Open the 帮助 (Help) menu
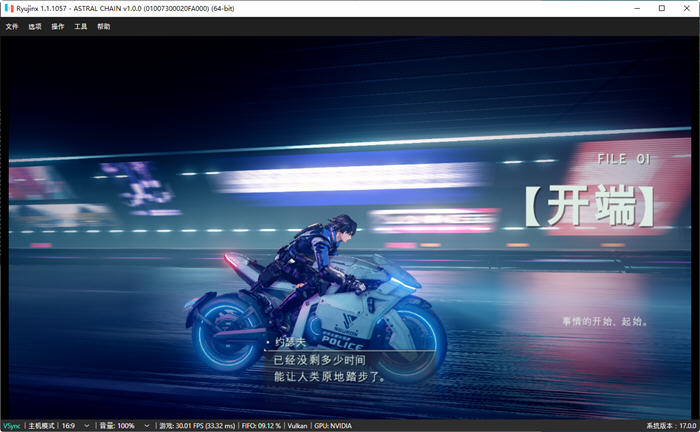This screenshot has width=700, height=432. click(104, 27)
